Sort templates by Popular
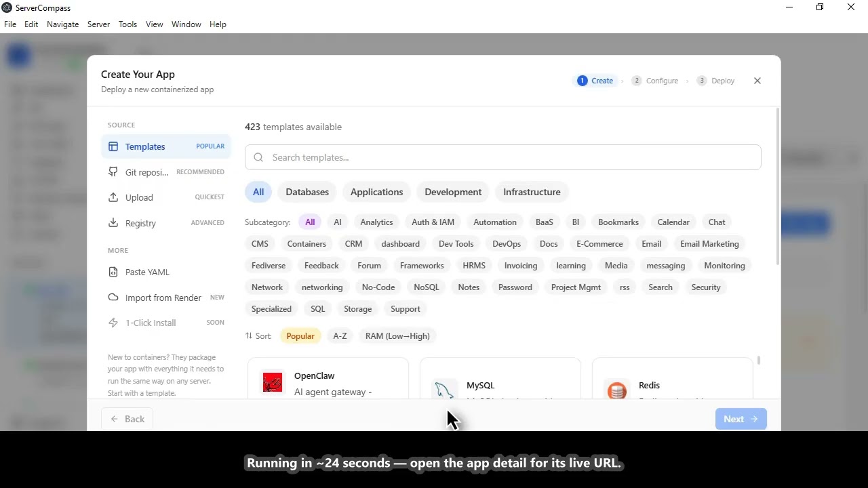Screen dimensions: 868x488 tap(300, 336)
